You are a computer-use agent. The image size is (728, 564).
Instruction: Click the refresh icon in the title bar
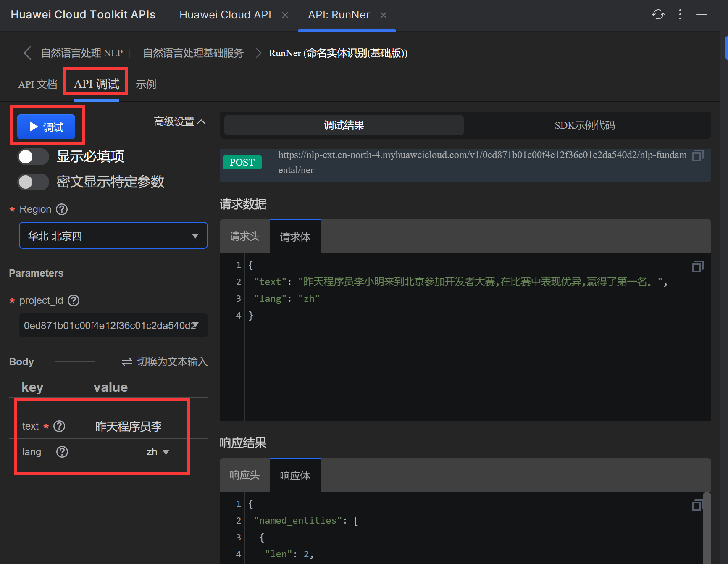point(658,15)
